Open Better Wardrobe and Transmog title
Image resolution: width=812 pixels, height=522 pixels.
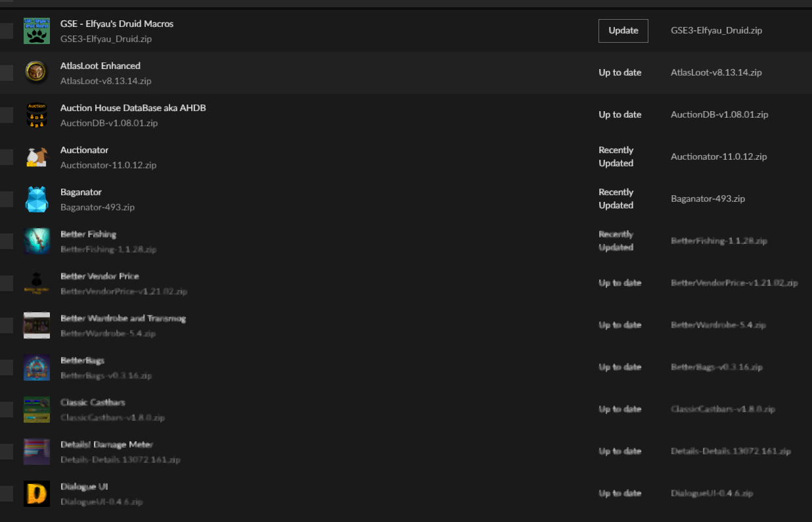click(x=124, y=318)
